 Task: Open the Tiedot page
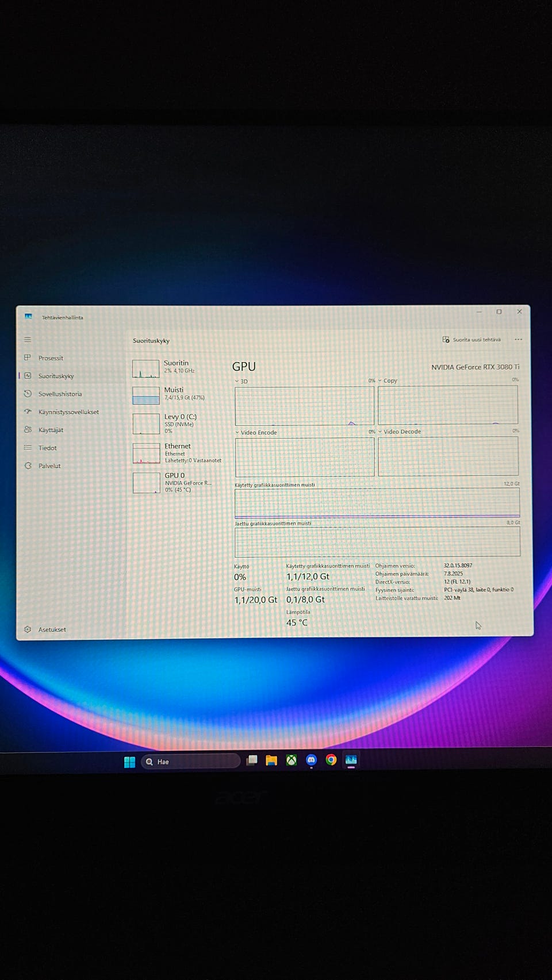click(47, 448)
